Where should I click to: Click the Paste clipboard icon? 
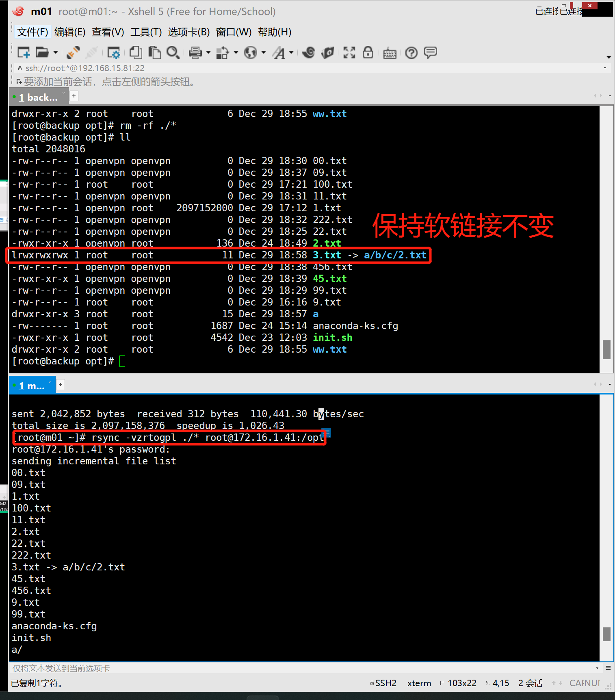point(154,52)
